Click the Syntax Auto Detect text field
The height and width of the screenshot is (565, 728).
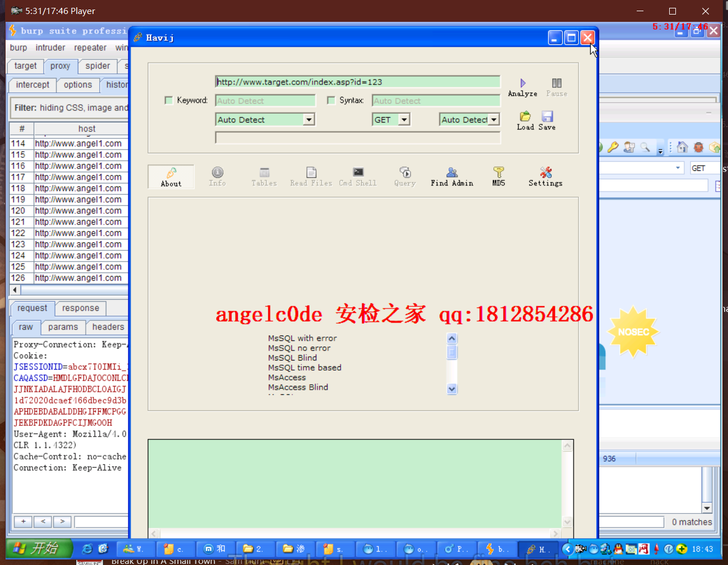pyautogui.click(x=436, y=101)
